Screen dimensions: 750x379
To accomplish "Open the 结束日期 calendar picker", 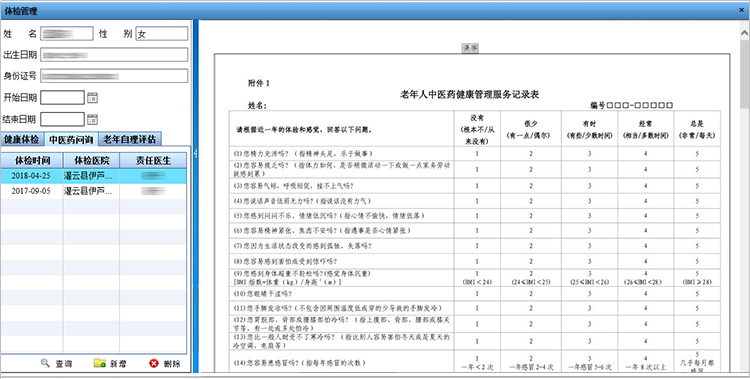I will click(x=93, y=119).
